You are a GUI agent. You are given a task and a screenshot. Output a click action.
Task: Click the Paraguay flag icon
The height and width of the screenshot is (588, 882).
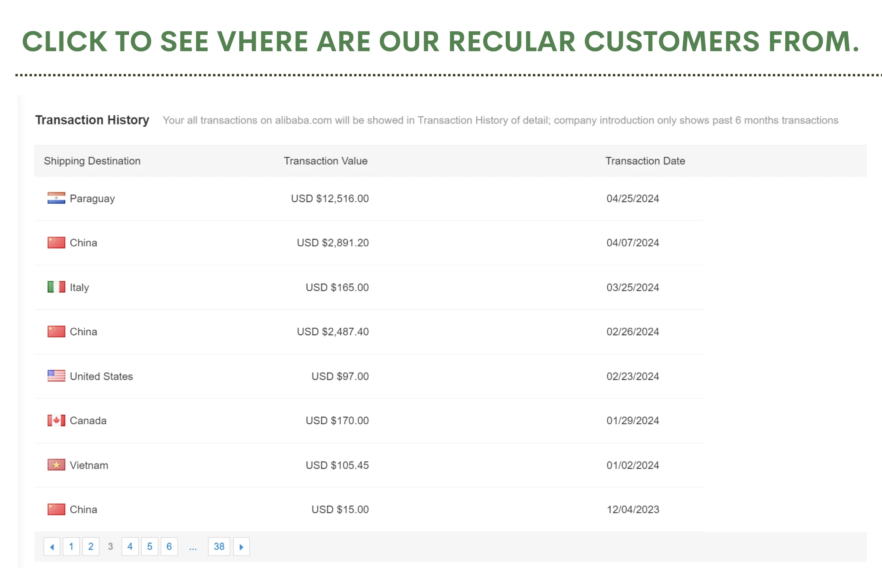click(56, 198)
